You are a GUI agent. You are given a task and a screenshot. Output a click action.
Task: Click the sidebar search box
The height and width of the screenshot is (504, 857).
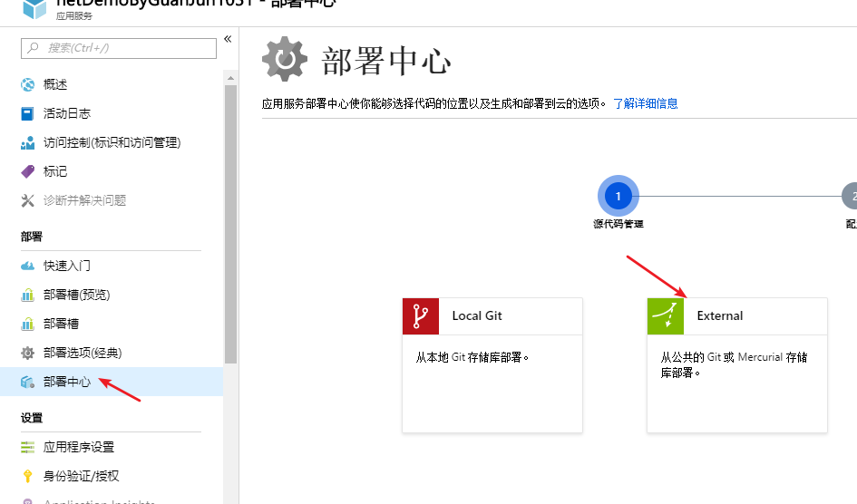120,47
